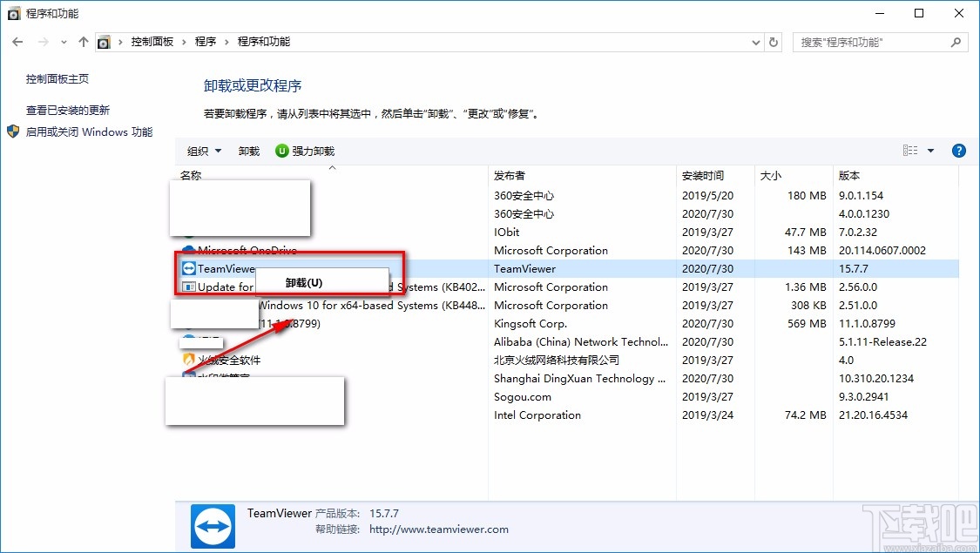Open 启用或关闭 Windows 功能 via shield icon

pyautogui.click(x=13, y=131)
